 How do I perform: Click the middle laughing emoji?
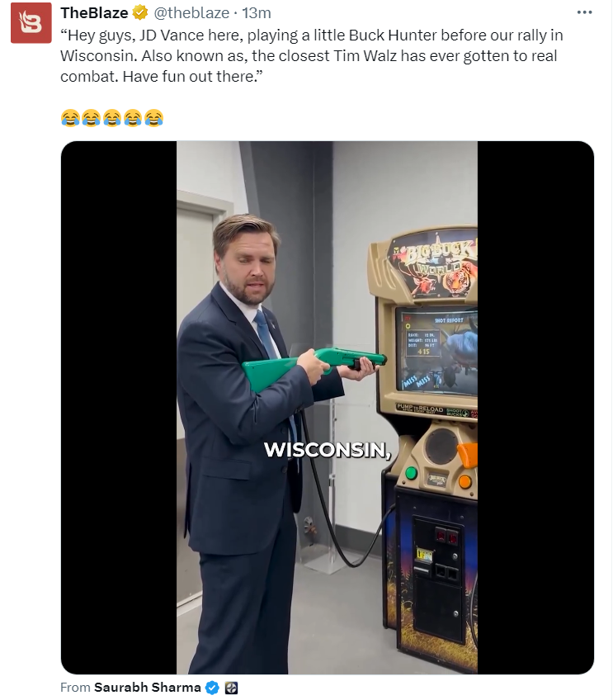tap(112, 118)
